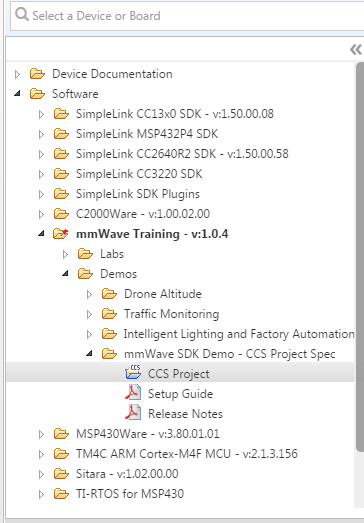Collapse the Software tree node
This screenshot has height=523, width=364.
17,94
